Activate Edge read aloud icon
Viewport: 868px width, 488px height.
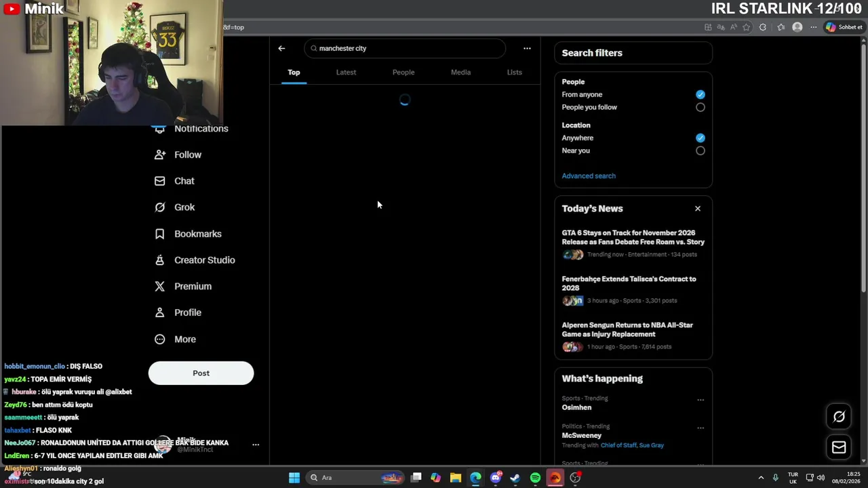(734, 27)
